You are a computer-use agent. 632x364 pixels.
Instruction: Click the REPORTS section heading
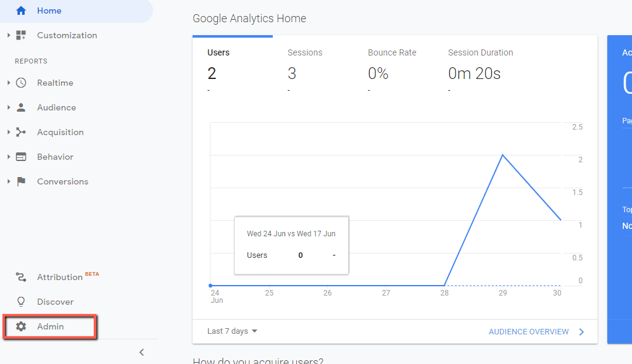tap(31, 61)
